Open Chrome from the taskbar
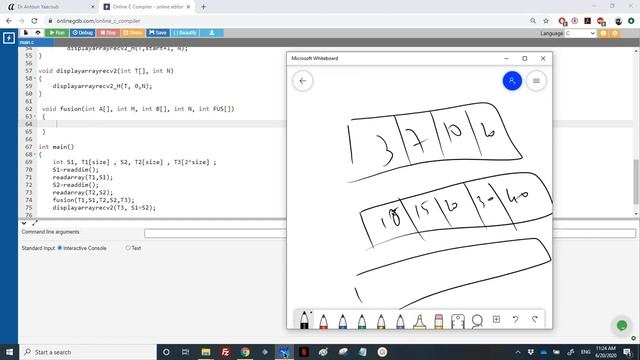The height and width of the screenshot is (360, 640). (x=245, y=352)
